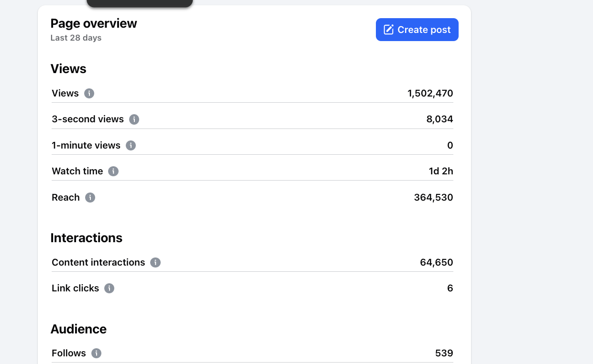593x364 pixels.
Task: Click the Link clicks label
Action: [76, 288]
